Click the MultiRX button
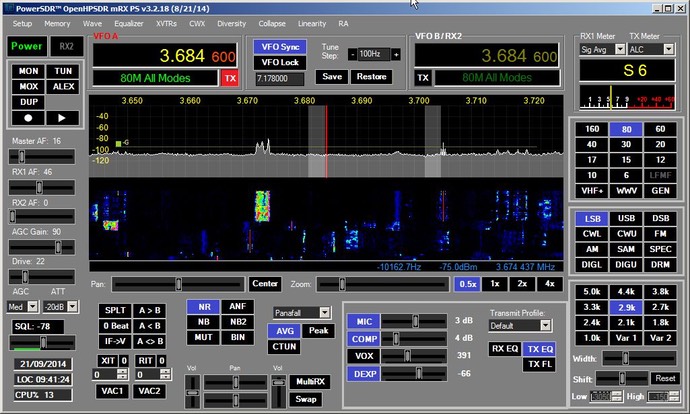Screen dimensions: 690x414 tap(310, 381)
